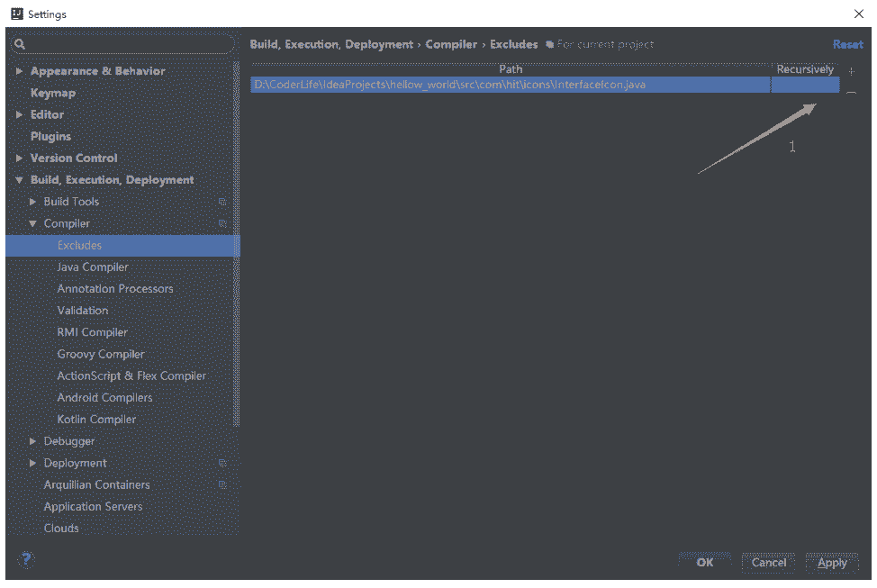
Task: Click the project-level icon beside Build Tools
Action: pyautogui.click(x=222, y=203)
